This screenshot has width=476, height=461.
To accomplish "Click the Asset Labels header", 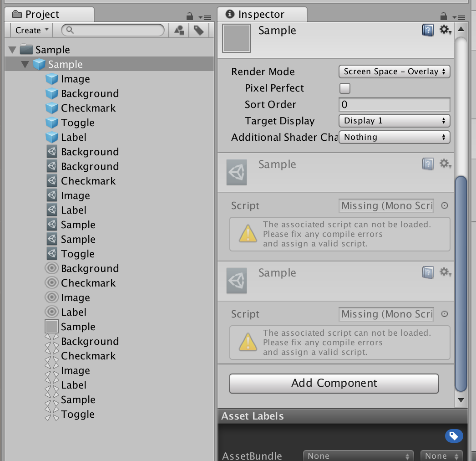I will 342,416.
